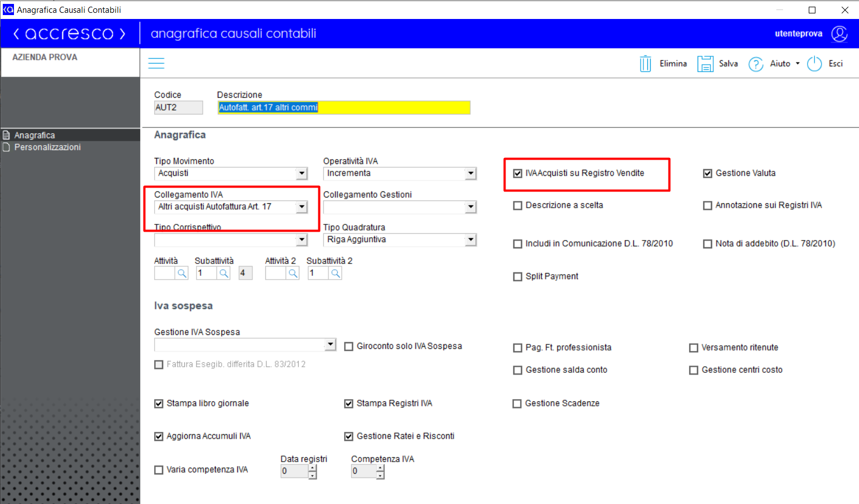Check Nota di addebito (D.L. 78/2010)
Screen dimensions: 859x504
point(708,244)
